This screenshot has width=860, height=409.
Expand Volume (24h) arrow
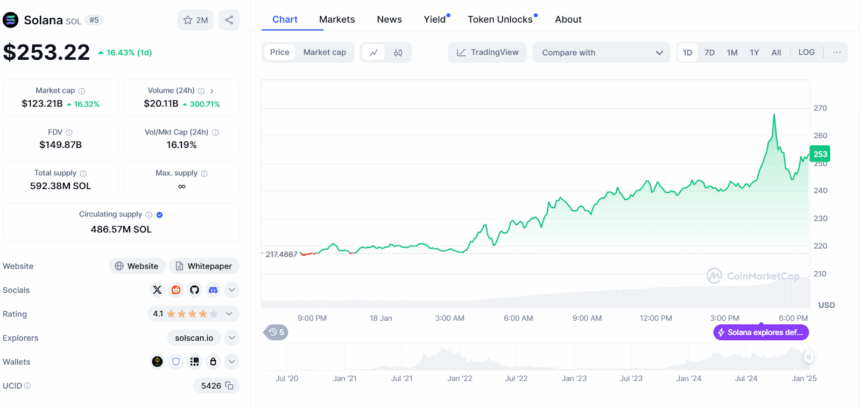point(212,91)
